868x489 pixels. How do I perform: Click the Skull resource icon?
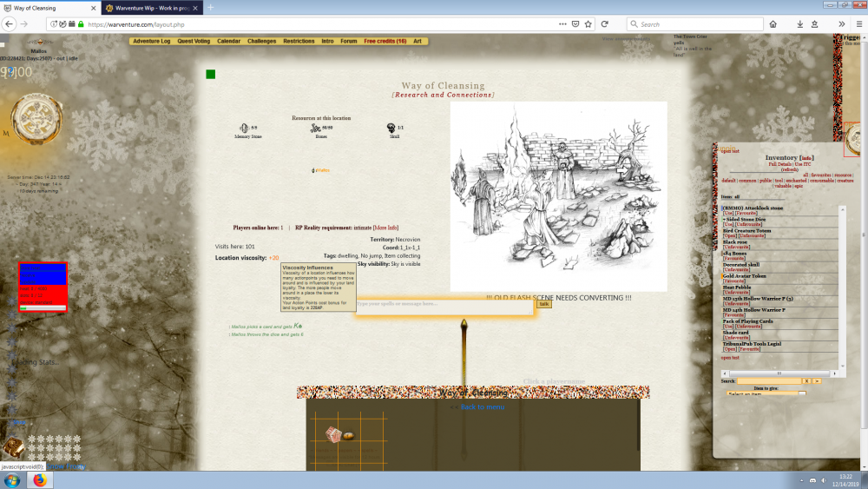(391, 128)
